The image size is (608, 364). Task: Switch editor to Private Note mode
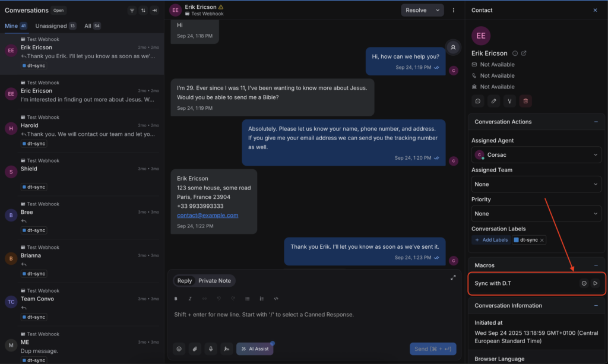(214, 281)
